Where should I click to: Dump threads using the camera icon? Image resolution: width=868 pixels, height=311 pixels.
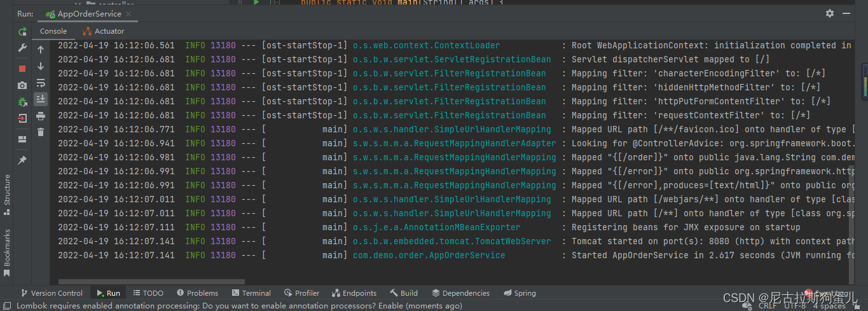click(x=22, y=85)
